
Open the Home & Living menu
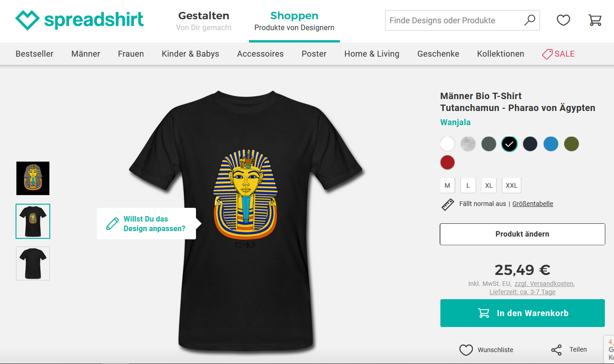pos(372,54)
